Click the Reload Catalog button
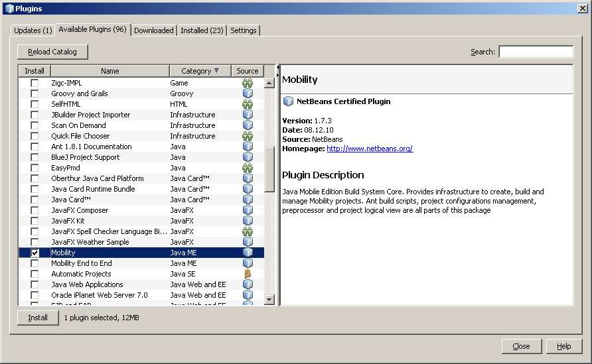This screenshot has height=364, width=592. (52, 52)
